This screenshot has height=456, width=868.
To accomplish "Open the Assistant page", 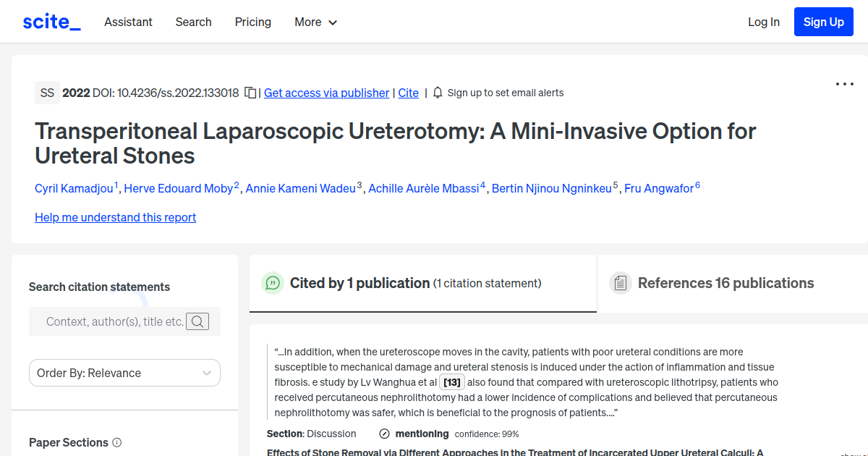I will click(x=128, y=22).
